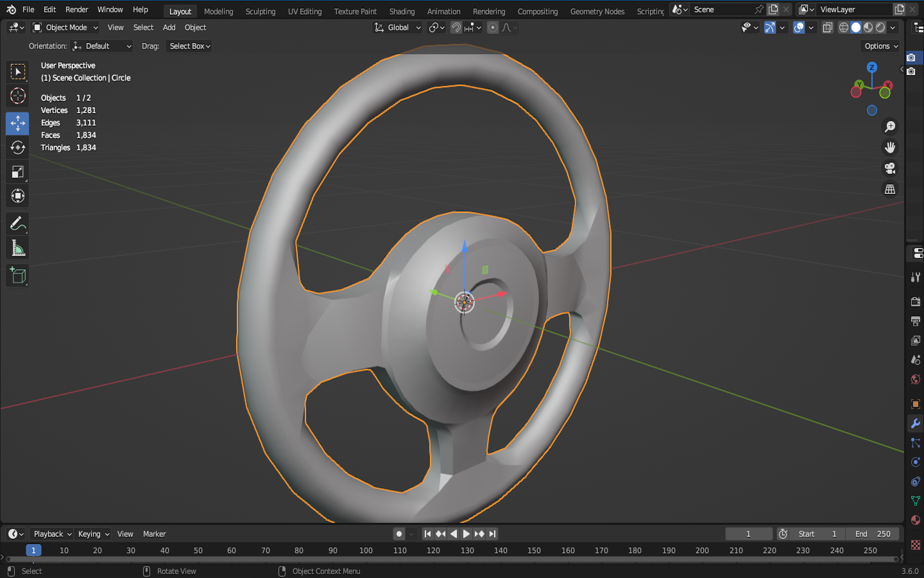Viewport: 924px width, 578px height.
Task: Open the Output properties tab (printer icon)
Action: coord(916,321)
